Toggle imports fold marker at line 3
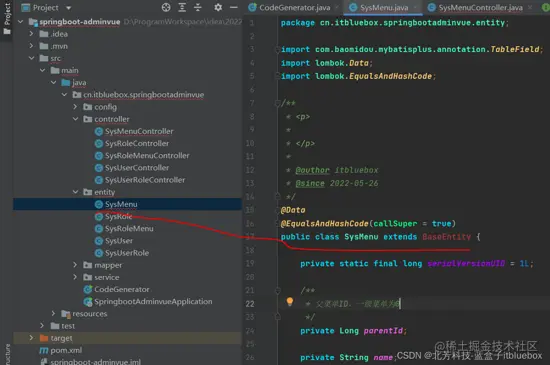 (x=277, y=49)
